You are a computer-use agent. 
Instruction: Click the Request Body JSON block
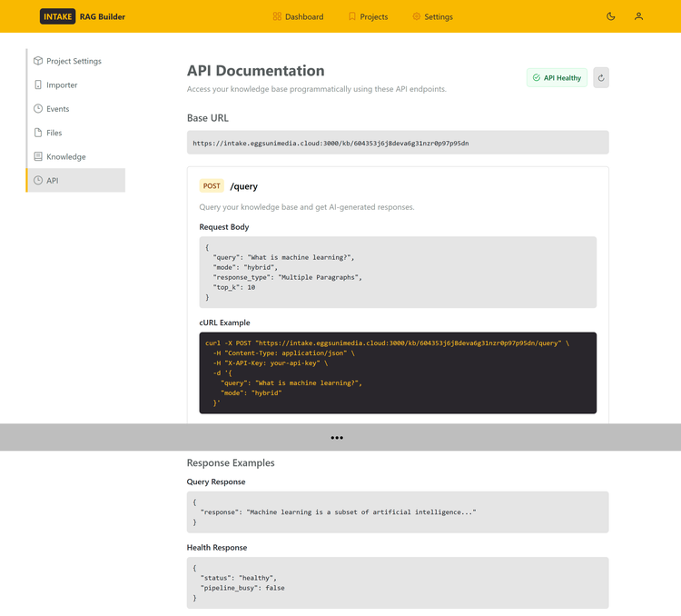pos(398,273)
